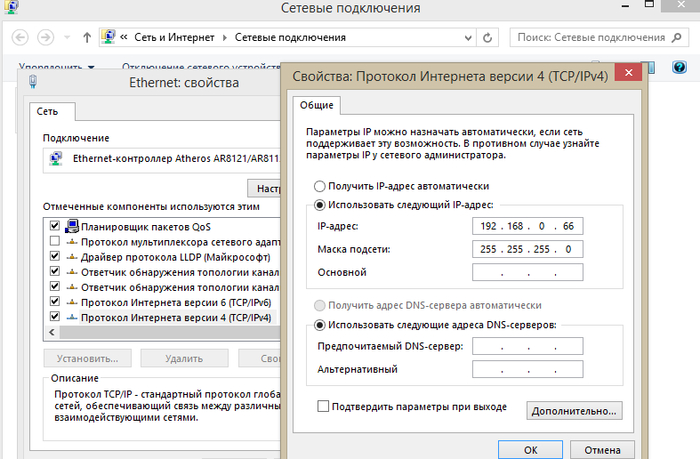Viewport: 700px width, 459px height.
Task: Click the QoS packet scheduler icon
Action: point(71,226)
